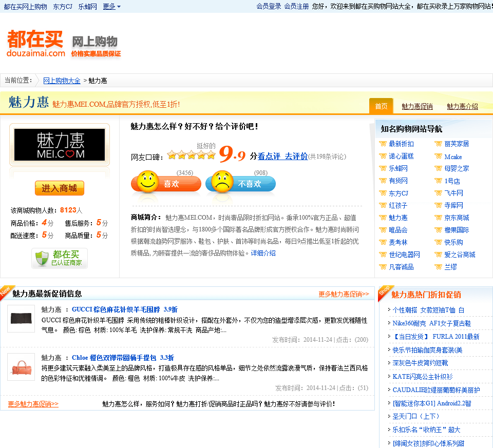493x448 pixels.
Task: Click the 去评价 link
Action: click(x=296, y=156)
